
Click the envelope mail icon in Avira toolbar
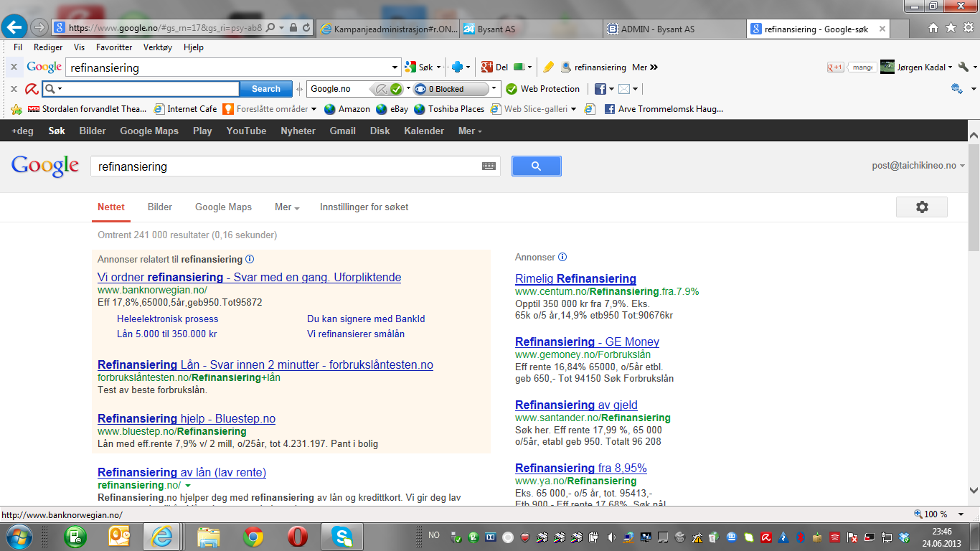coord(624,89)
